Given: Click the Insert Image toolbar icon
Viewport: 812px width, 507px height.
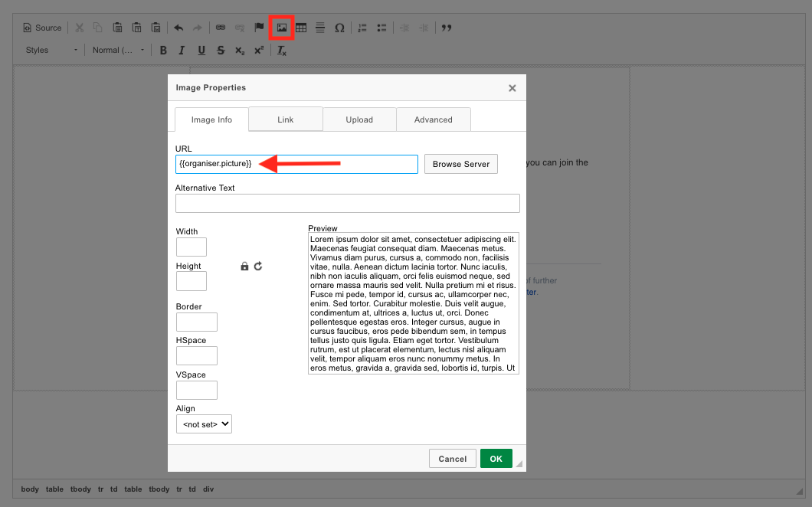Looking at the screenshot, I should [x=282, y=28].
